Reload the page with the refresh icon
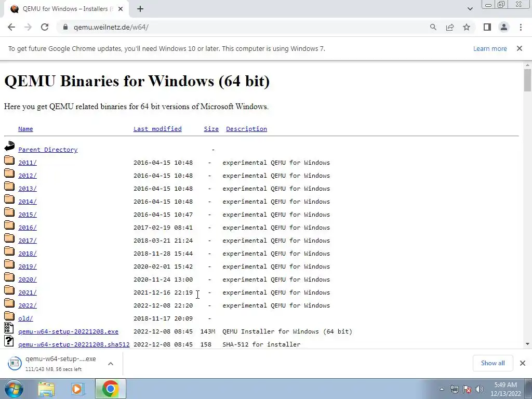532x399 pixels. (x=45, y=27)
